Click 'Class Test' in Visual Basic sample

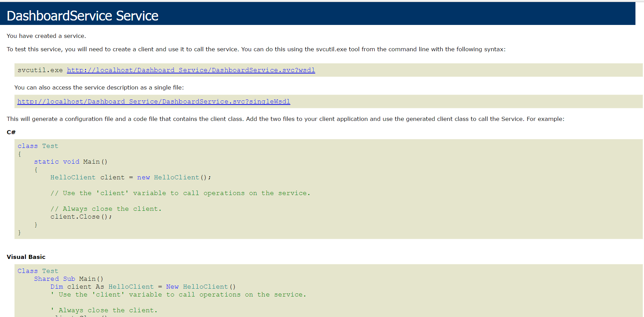coord(38,271)
